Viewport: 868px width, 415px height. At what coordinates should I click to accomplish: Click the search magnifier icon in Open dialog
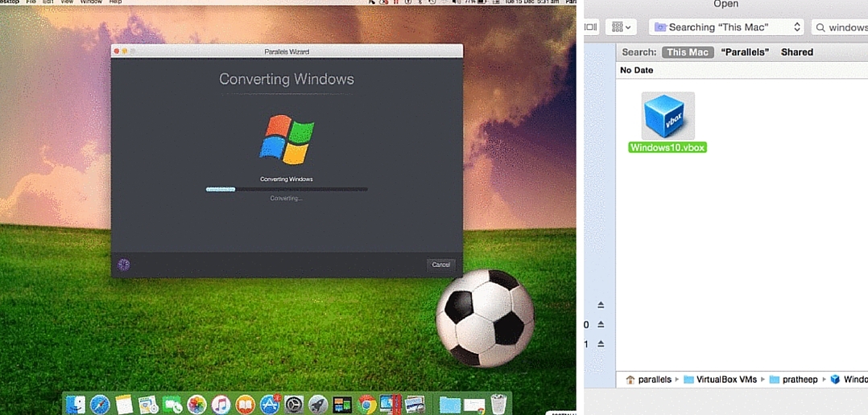click(x=820, y=27)
